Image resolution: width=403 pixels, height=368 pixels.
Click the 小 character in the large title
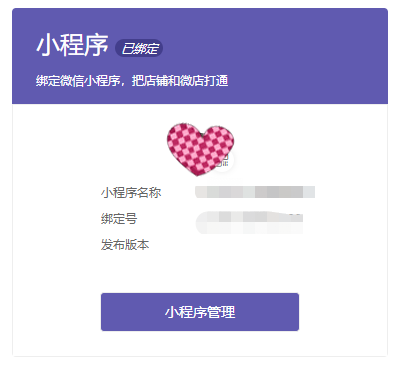tap(48, 45)
